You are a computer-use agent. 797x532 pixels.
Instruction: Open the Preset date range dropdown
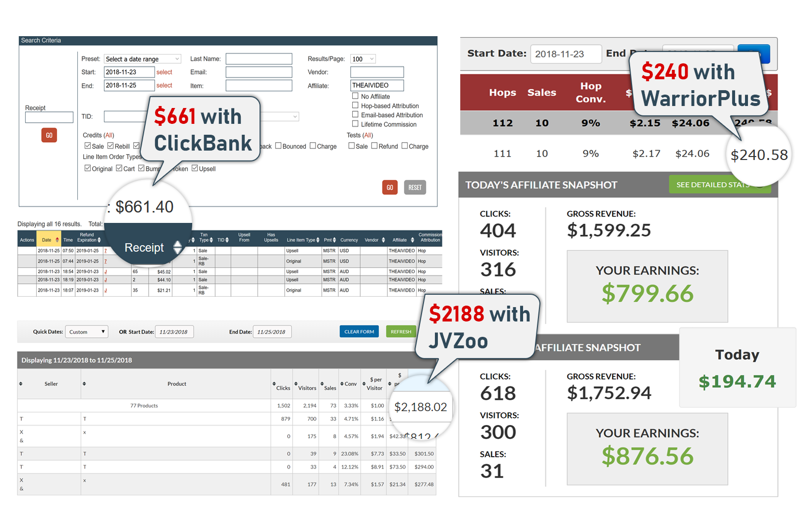click(x=143, y=59)
